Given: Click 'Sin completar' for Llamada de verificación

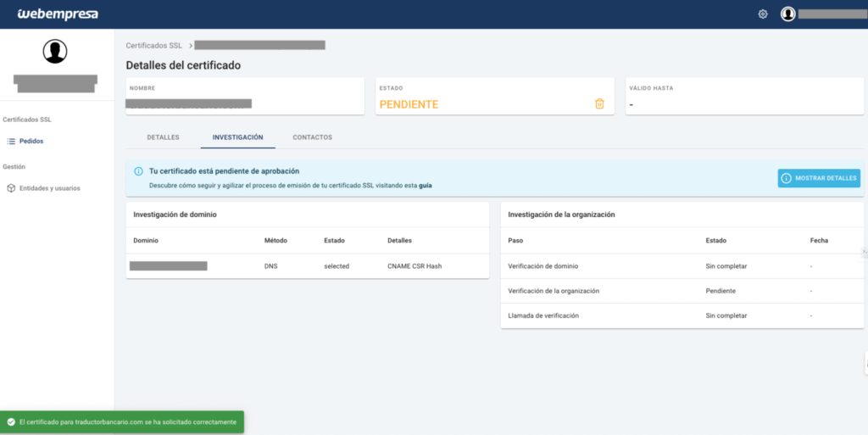Looking at the screenshot, I should click(x=726, y=315).
